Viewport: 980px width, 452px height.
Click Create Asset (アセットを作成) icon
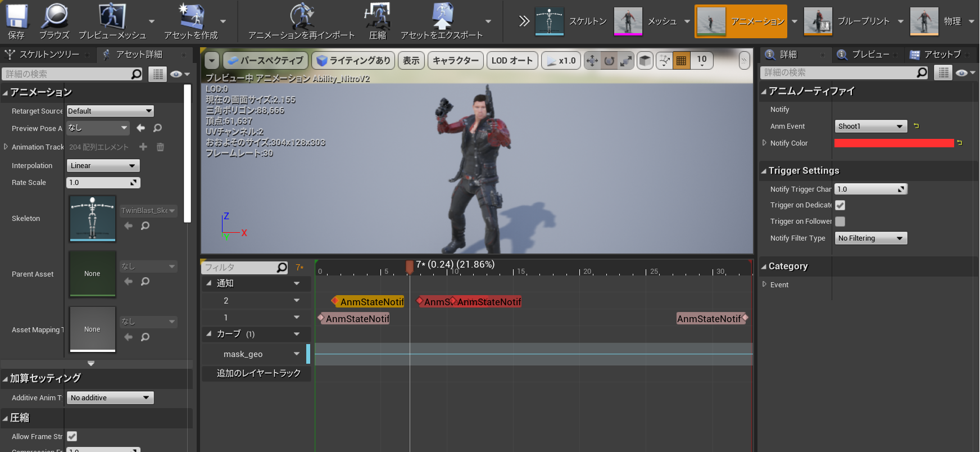[x=190, y=21]
